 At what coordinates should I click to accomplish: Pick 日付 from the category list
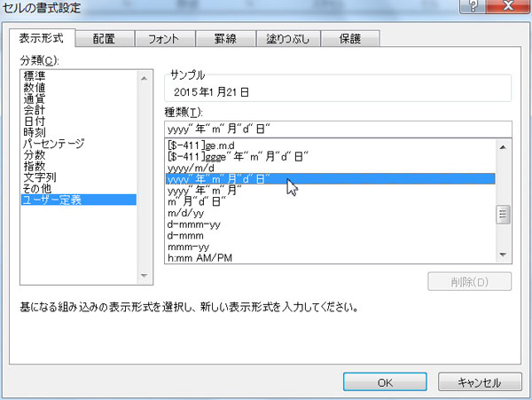pos(35,122)
